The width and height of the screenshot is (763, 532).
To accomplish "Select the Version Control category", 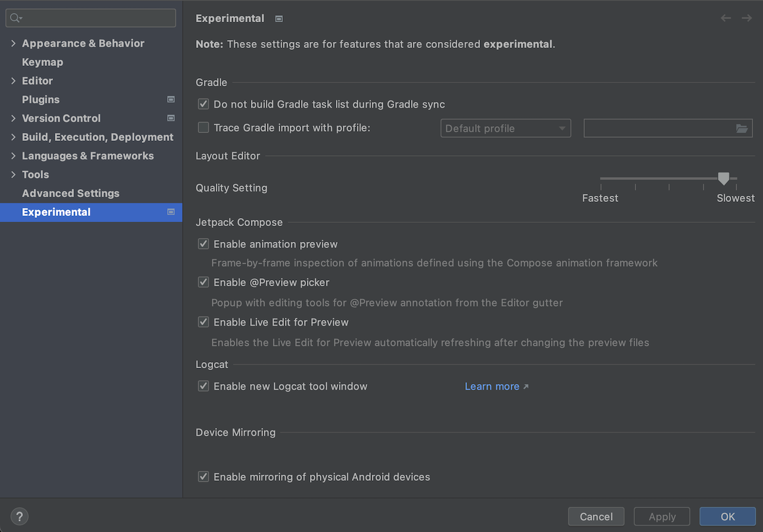I will 61,118.
